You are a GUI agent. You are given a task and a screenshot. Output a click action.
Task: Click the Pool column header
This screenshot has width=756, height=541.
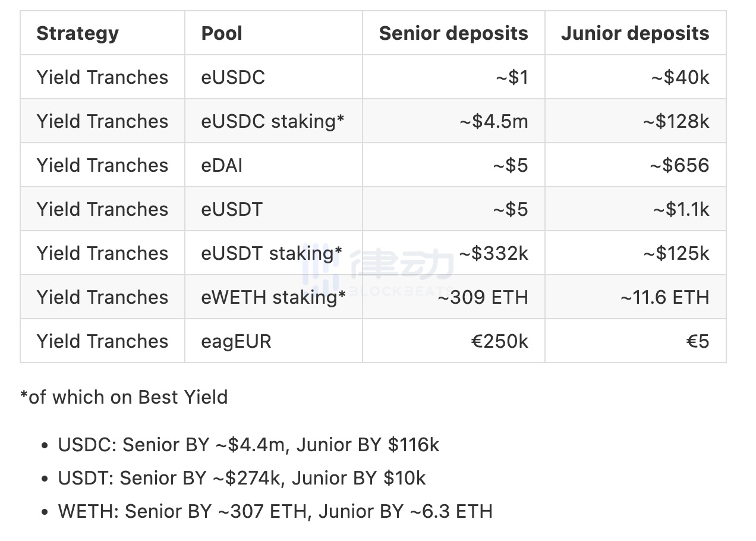(x=222, y=33)
